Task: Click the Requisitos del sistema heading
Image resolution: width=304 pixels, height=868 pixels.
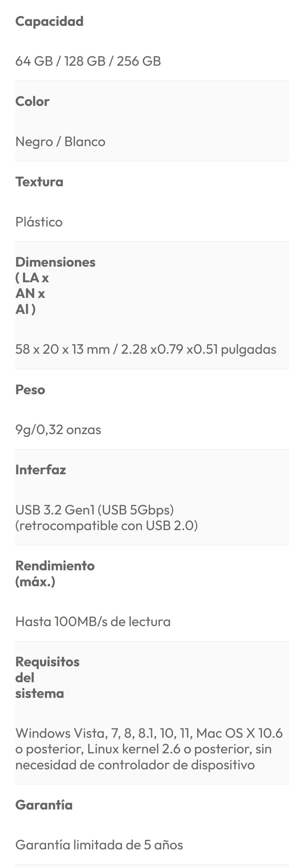Action: tap(47, 677)
